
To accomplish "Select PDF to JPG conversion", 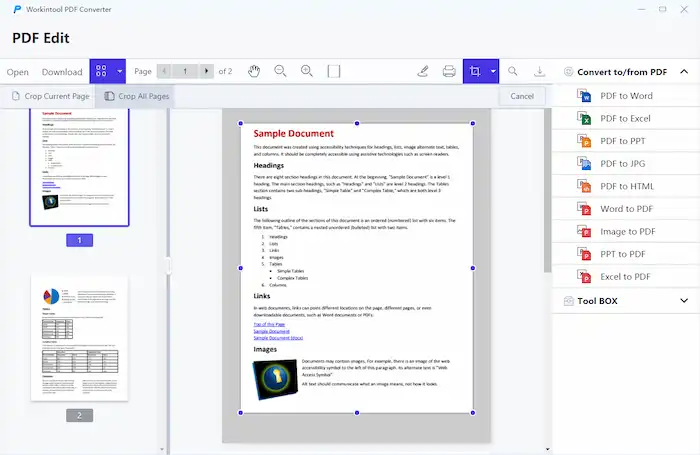I will (626, 163).
